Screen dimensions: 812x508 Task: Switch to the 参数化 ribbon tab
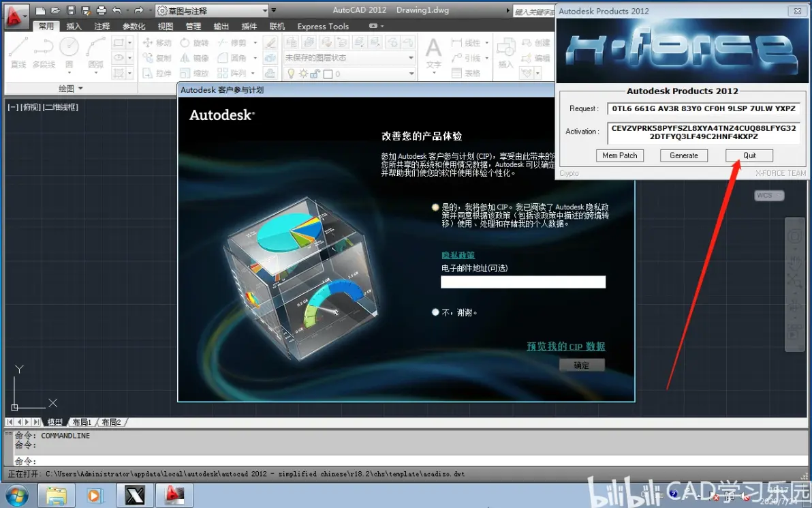pyautogui.click(x=134, y=26)
